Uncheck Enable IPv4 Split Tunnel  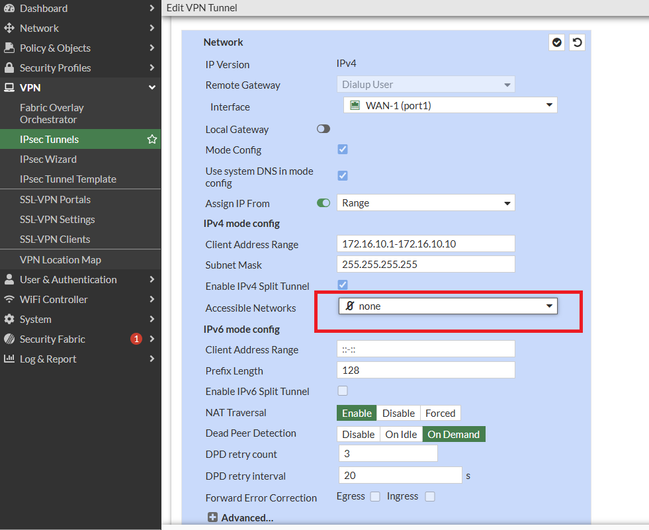(x=343, y=285)
